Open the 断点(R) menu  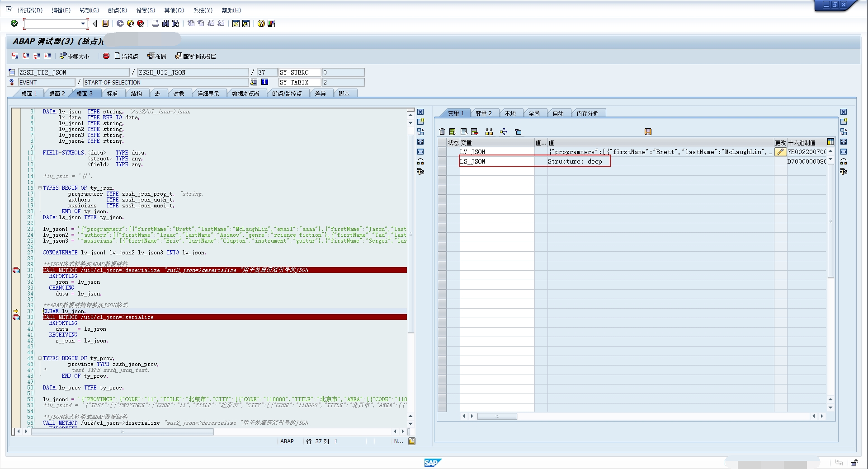118,10
